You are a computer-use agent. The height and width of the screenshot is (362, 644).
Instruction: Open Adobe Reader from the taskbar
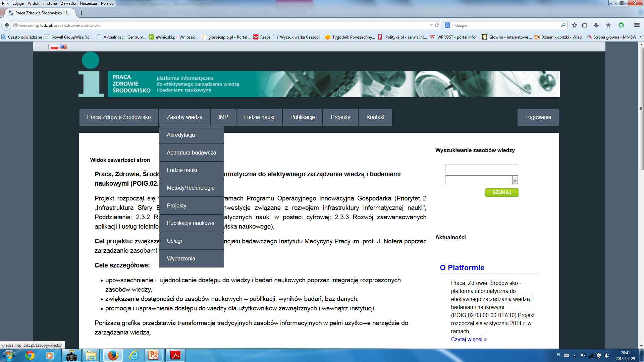(175, 355)
